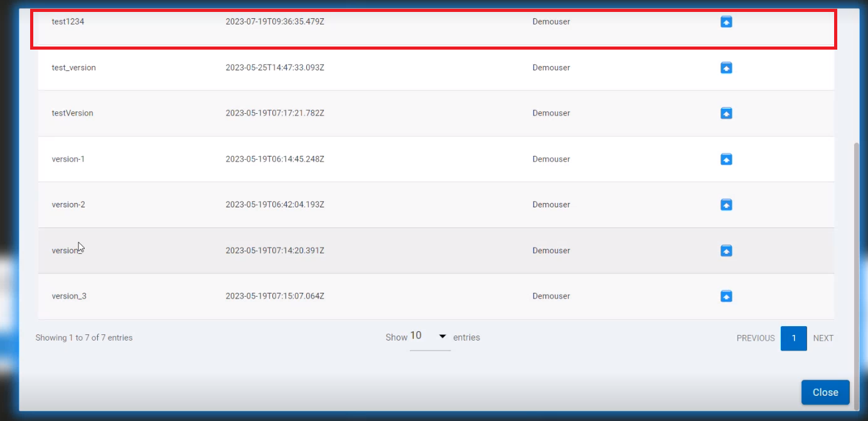Select the test_version name cell
This screenshot has width=868, height=421.
click(73, 67)
